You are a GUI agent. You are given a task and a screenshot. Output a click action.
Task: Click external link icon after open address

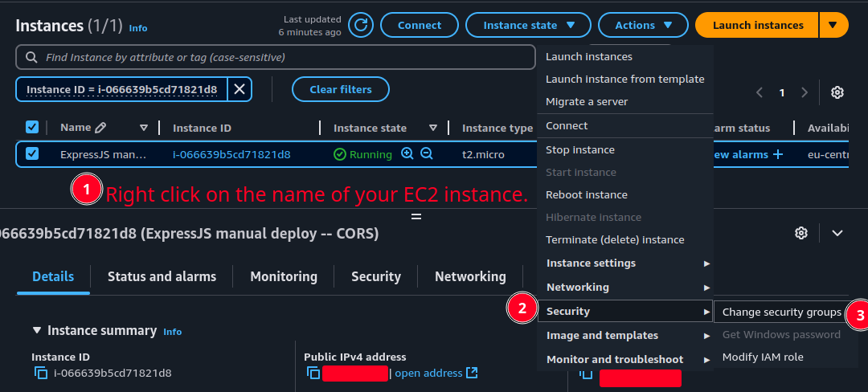pyautogui.click(x=472, y=373)
